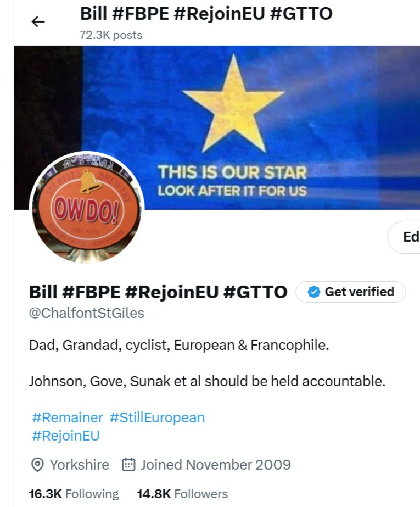Open the blue star header banner image
420x507 pixels.
(217, 127)
